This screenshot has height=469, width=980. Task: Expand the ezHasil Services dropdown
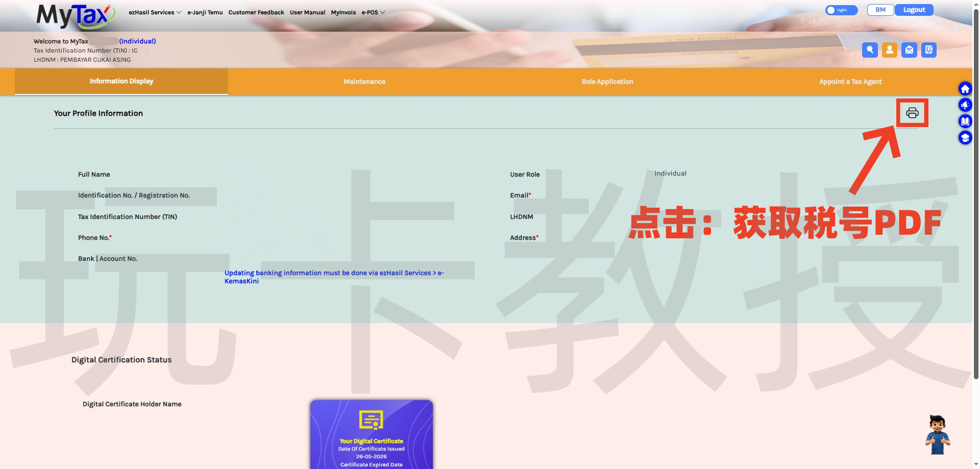tap(155, 12)
